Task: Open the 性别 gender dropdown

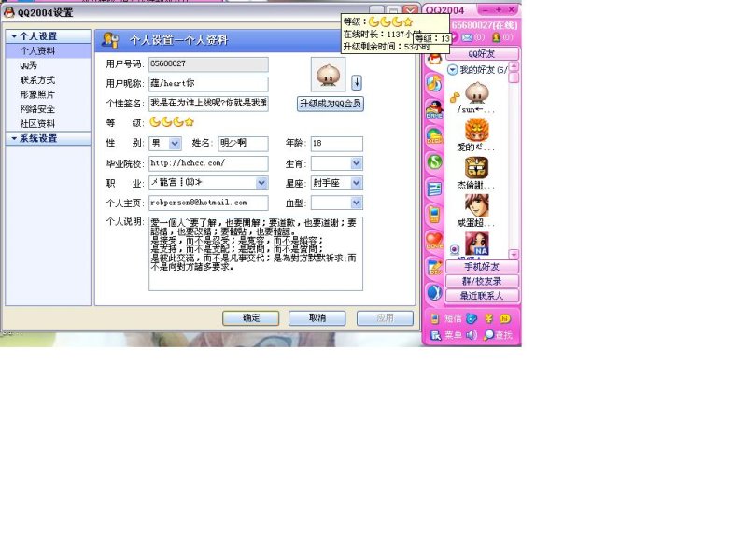Action: (176, 144)
